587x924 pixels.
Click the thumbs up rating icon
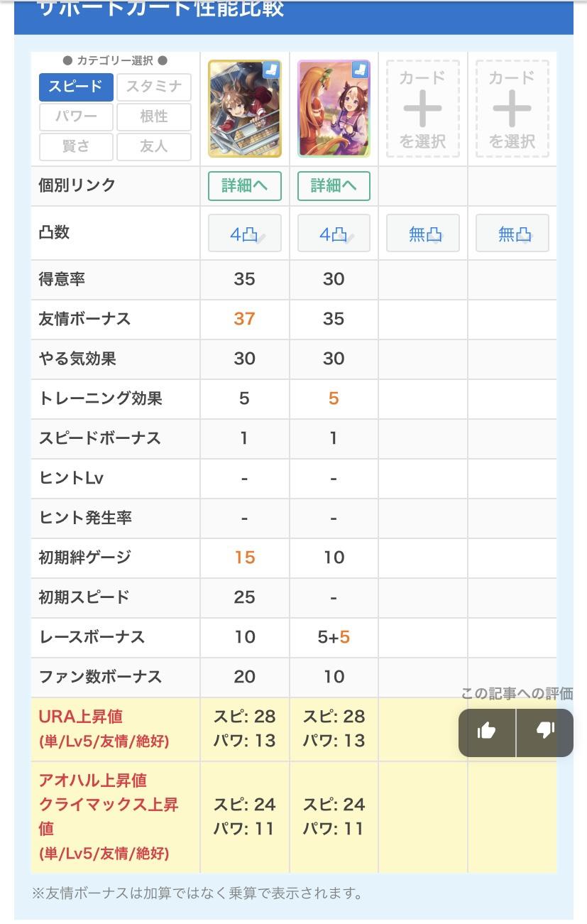[x=486, y=731]
